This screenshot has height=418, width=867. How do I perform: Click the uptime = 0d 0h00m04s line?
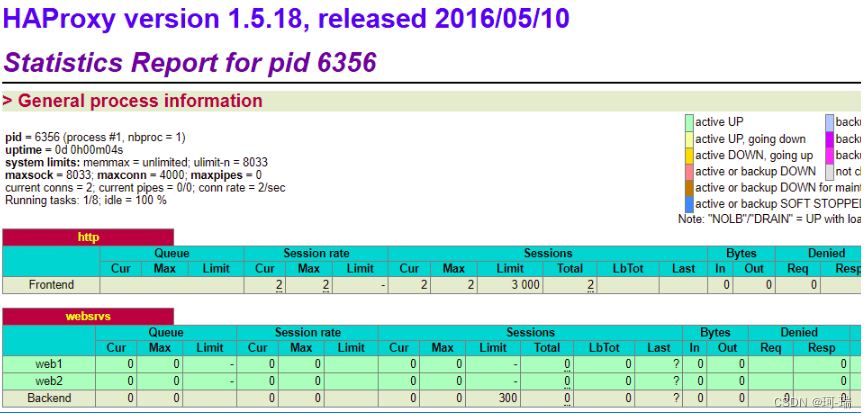64,150
